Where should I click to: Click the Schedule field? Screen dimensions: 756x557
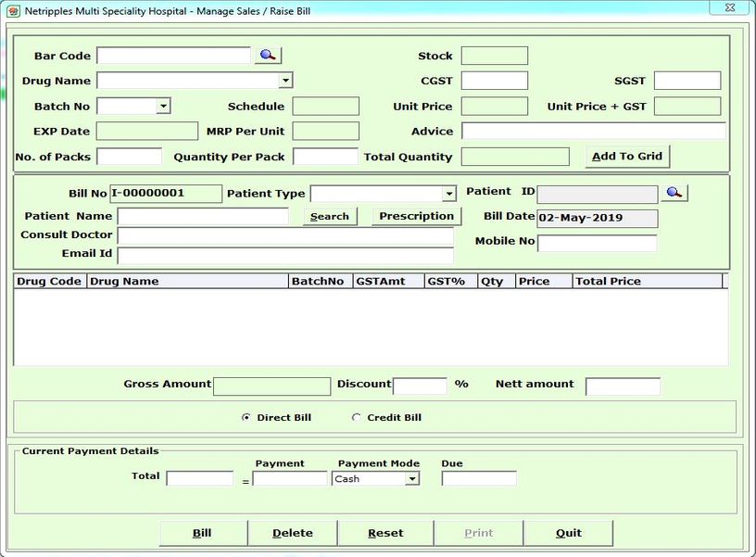click(325, 106)
